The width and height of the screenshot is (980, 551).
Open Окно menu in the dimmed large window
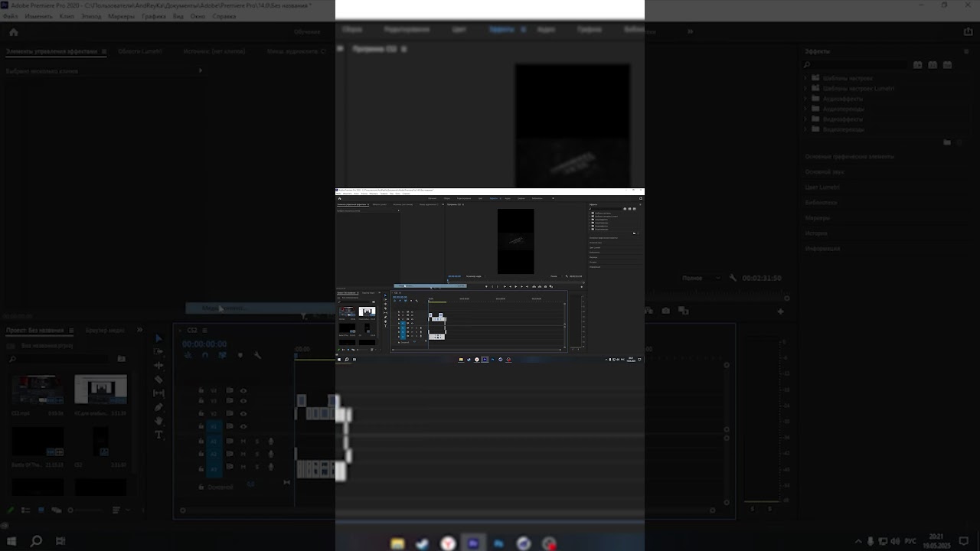198,16
